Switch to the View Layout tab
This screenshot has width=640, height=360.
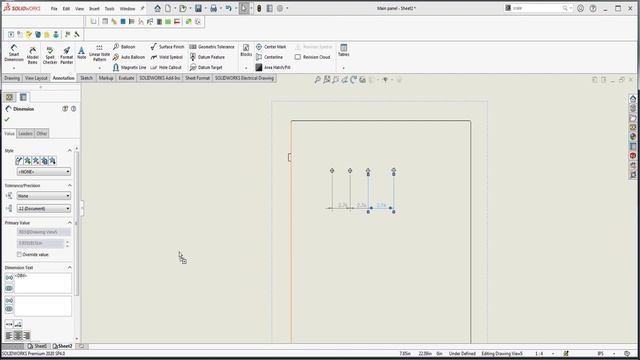coord(36,78)
